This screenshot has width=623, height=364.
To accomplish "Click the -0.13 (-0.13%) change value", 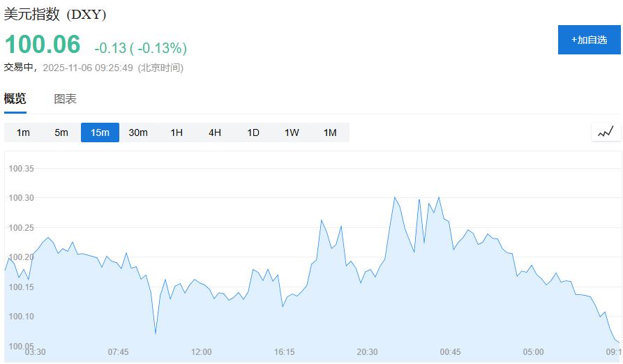I will [x=141, y=48].
